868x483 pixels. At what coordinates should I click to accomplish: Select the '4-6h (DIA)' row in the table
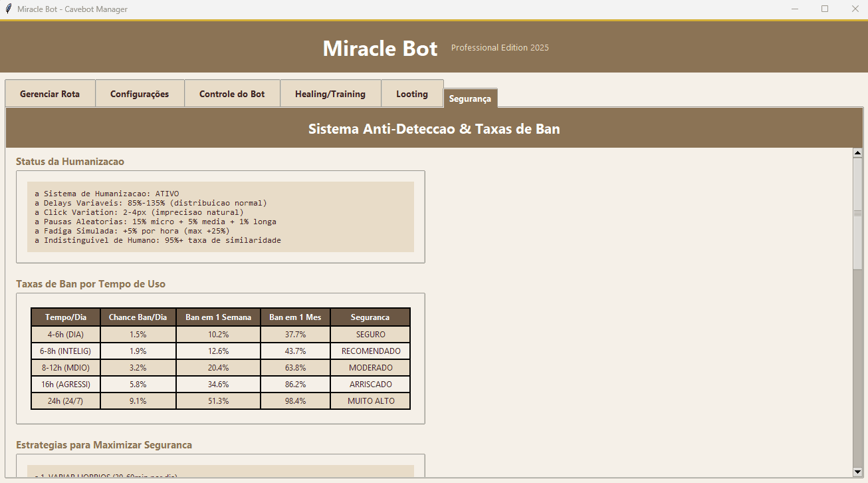tap(65, 334)
